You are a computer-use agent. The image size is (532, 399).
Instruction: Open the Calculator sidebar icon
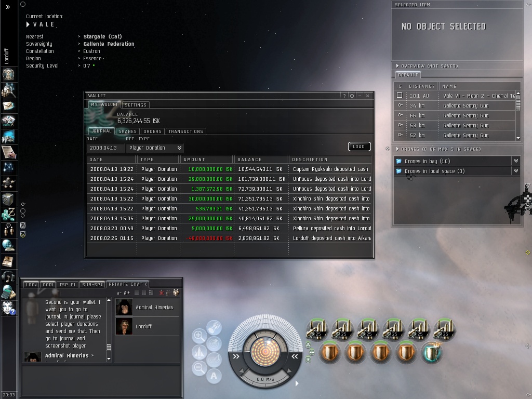(x=8, y=292)
